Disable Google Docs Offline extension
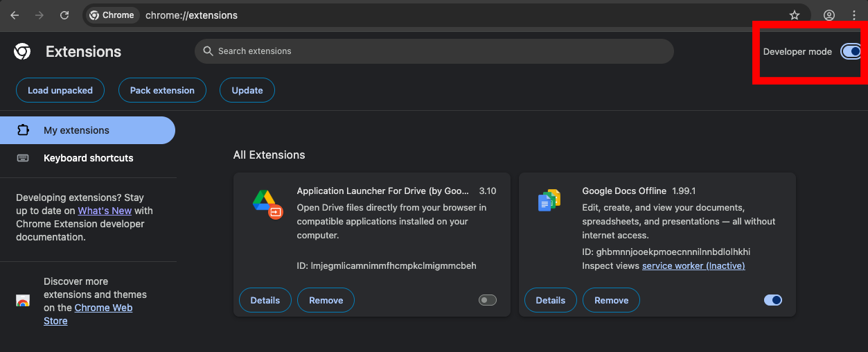Viewport: 868px width, 352px height. (x=773, y=300)
